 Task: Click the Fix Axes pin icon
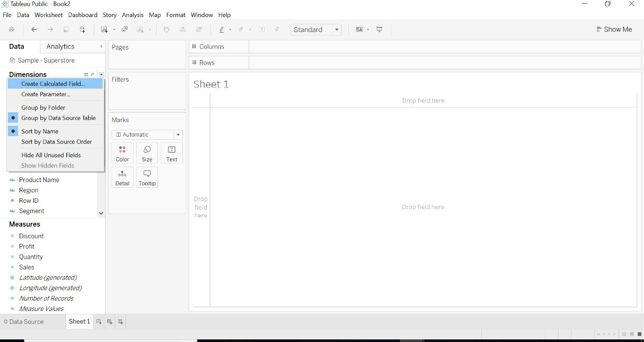[x=277, y=29]
